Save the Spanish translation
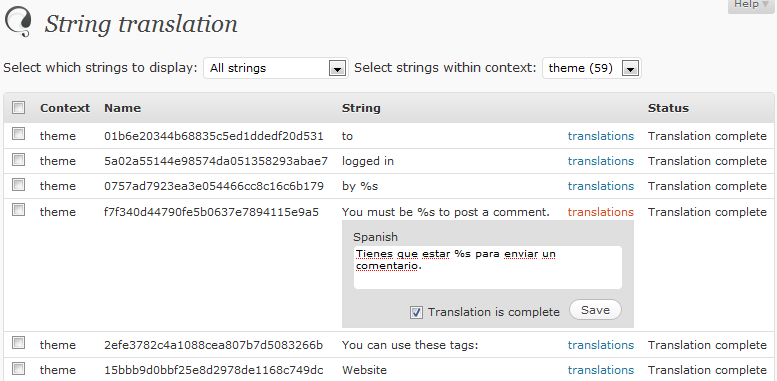The width and height of the screenshot is (777, 381). tap(595, 310)
